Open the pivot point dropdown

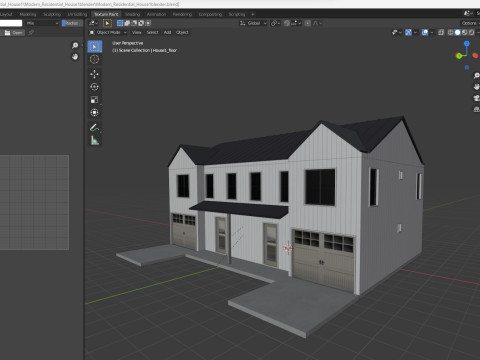click(275, 23)
